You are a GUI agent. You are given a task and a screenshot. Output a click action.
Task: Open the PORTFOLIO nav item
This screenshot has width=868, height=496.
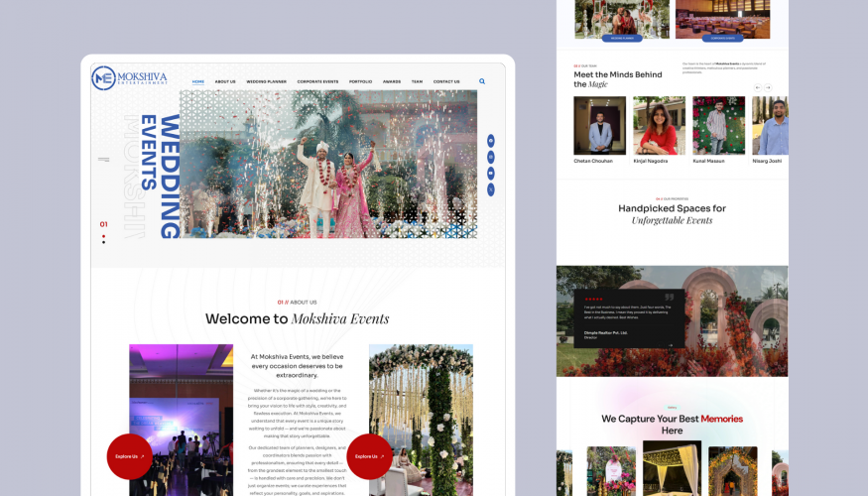360,81
